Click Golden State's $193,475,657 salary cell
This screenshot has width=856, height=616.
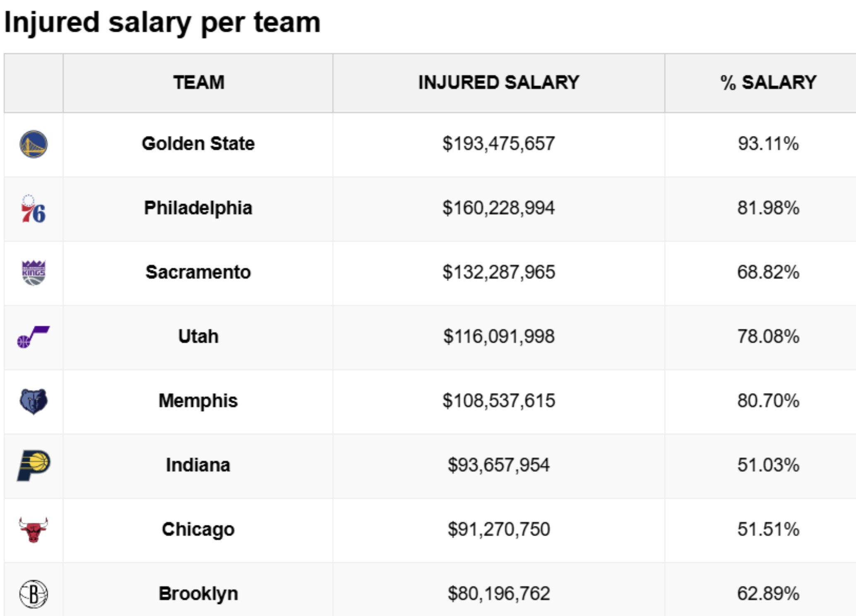[x=499, y=144]
